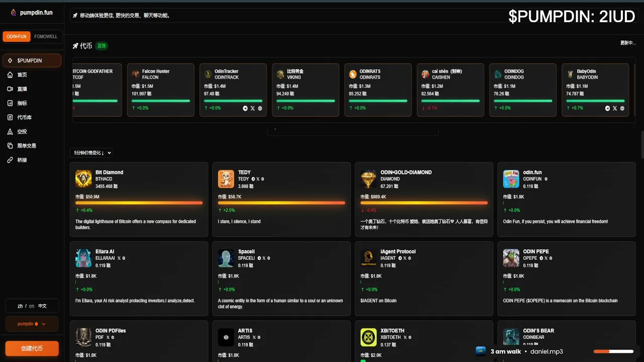
Task: Select the $PUMPDIN sidebar item
Action: point(32,60)
